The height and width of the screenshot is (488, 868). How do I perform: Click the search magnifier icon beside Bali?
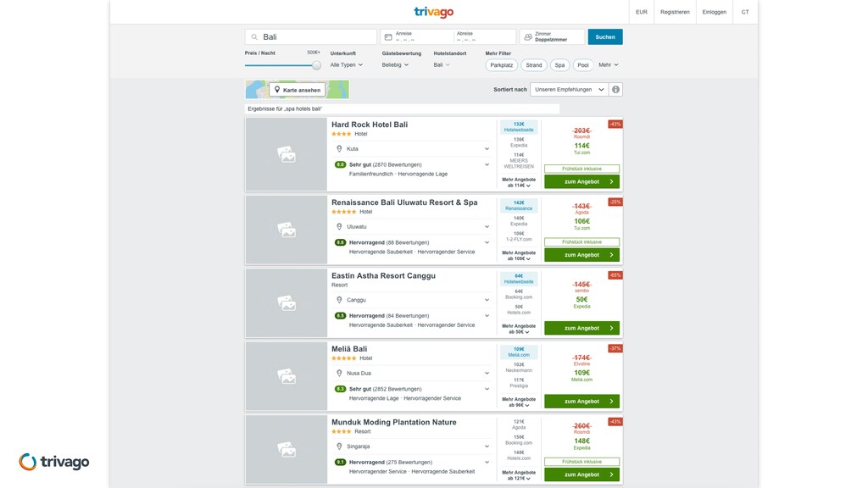point(254,37)
